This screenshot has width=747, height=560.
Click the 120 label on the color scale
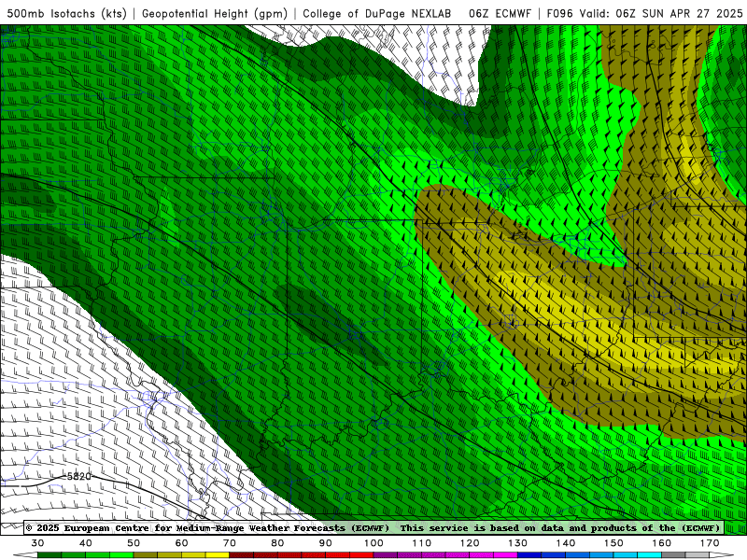coord(470,543)
